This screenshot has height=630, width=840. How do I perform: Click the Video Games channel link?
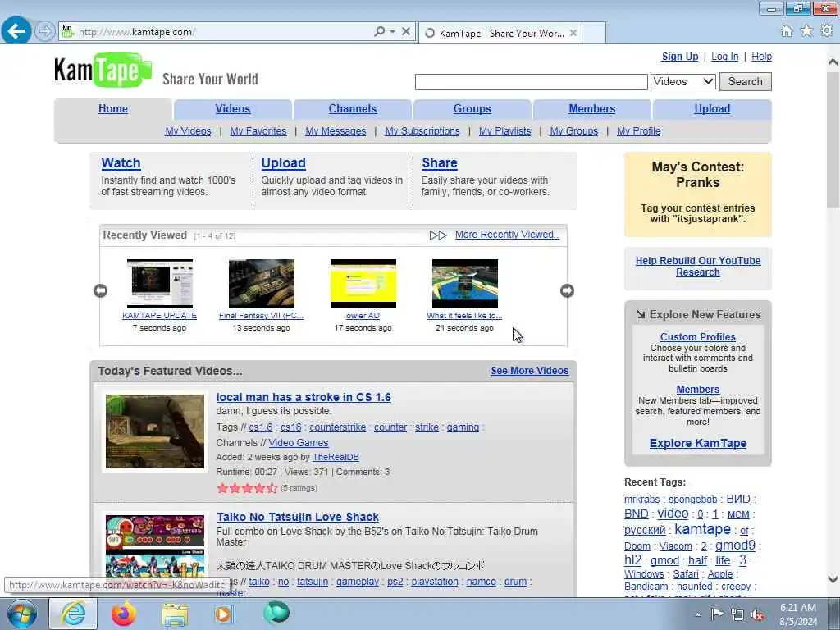tap(299, 443)
